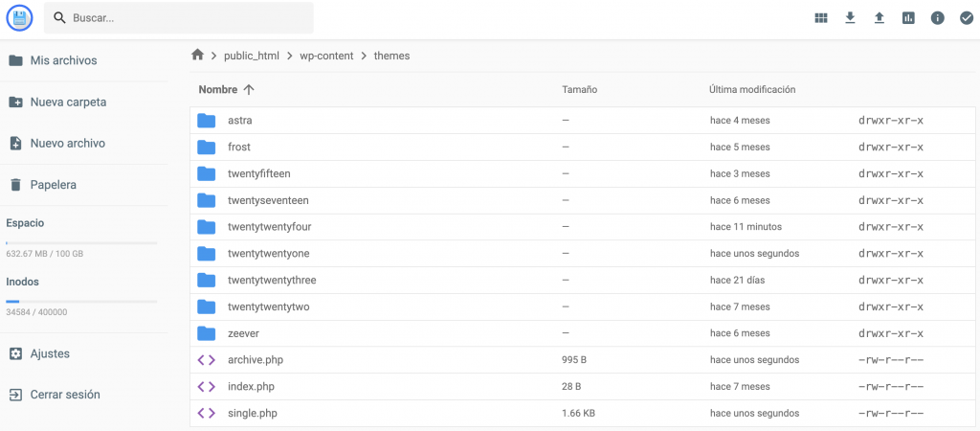Select the archive.php file icon
Screen dimensions: 980x431
pyautogui.click(x=206, y=360)
